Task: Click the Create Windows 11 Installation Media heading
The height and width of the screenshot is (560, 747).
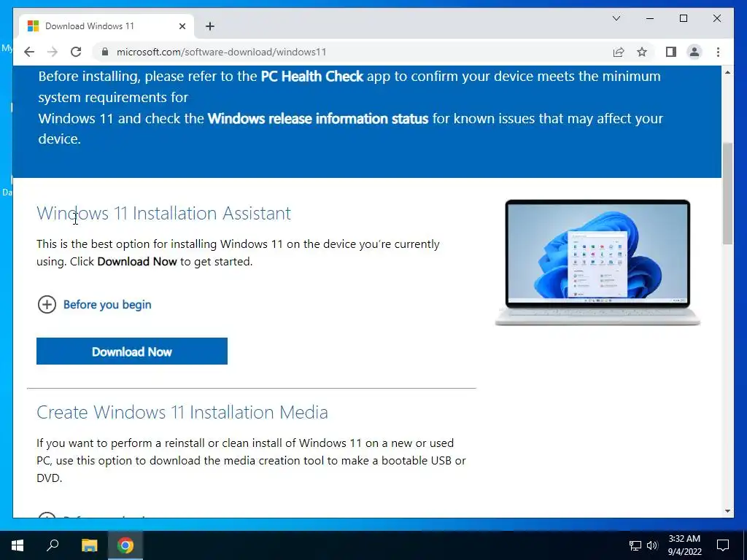Action: coord(182,412)
